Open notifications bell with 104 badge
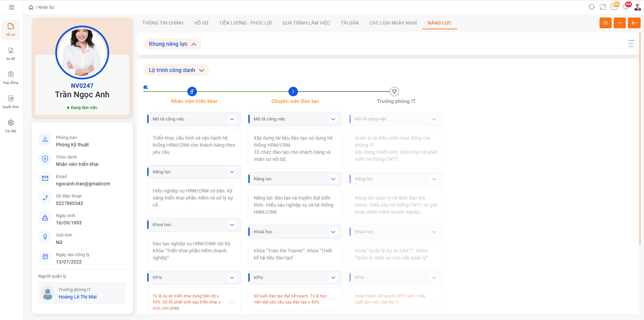 pos(626,7)
